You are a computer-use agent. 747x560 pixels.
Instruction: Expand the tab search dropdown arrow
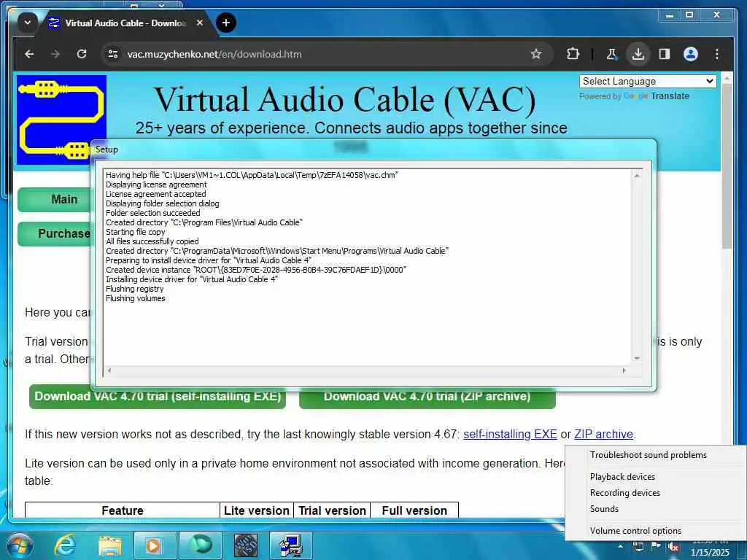point(28,23)
